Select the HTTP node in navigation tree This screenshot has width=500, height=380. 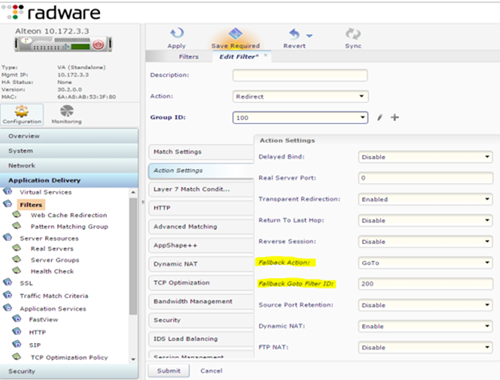[37, 332]
